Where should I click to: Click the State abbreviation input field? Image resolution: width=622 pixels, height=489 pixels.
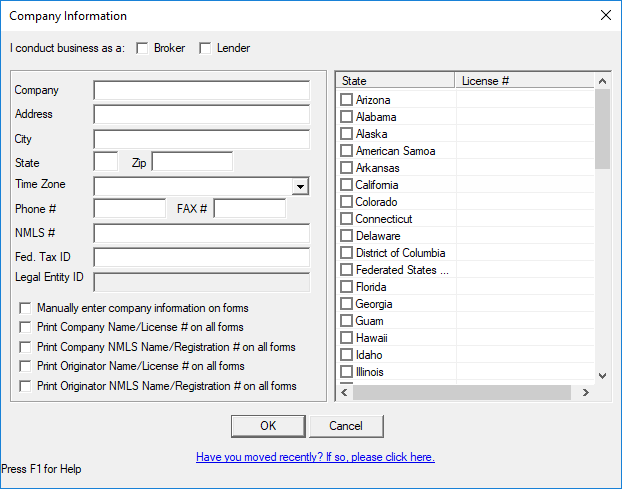pyautogui.click(x=106, y=161)
